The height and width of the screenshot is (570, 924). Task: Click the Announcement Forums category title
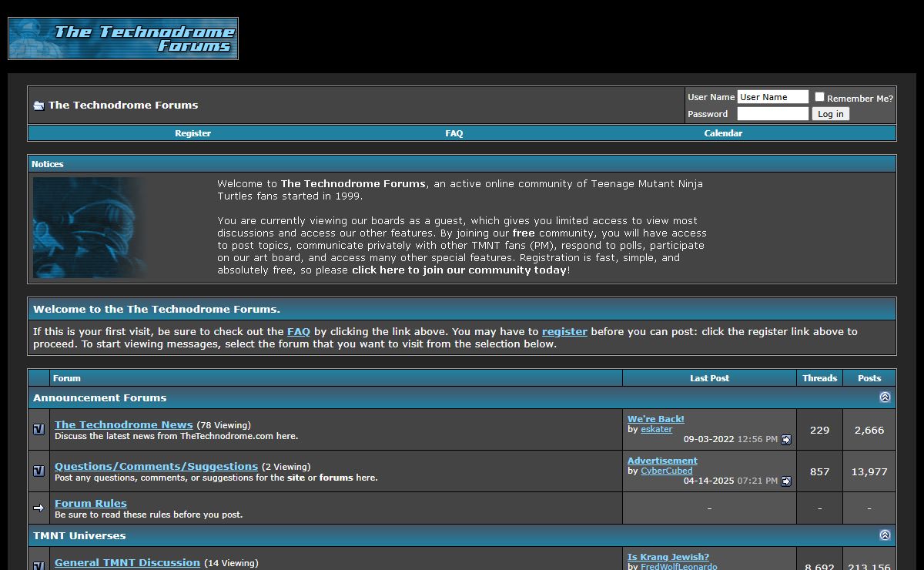pos(100,397)
